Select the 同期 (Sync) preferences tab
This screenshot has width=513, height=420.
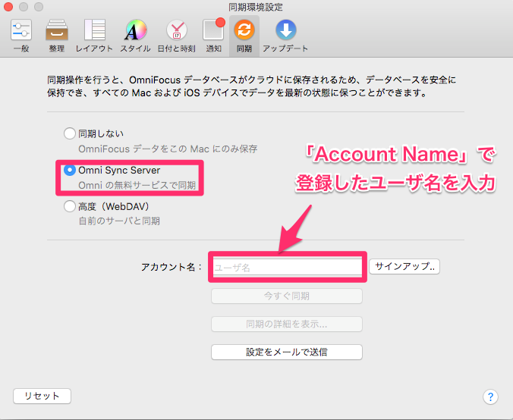click(x=244, y=36)
